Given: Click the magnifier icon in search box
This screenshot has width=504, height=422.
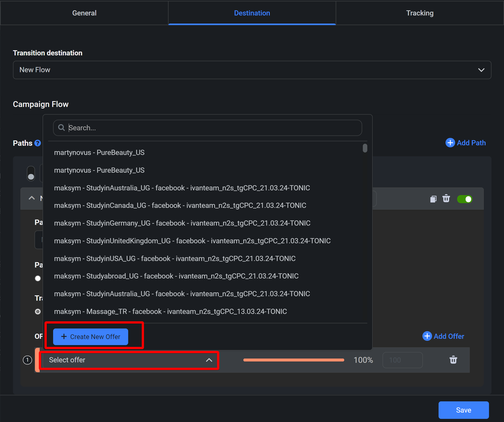Looking at the screenshot, I should point(61,128).
